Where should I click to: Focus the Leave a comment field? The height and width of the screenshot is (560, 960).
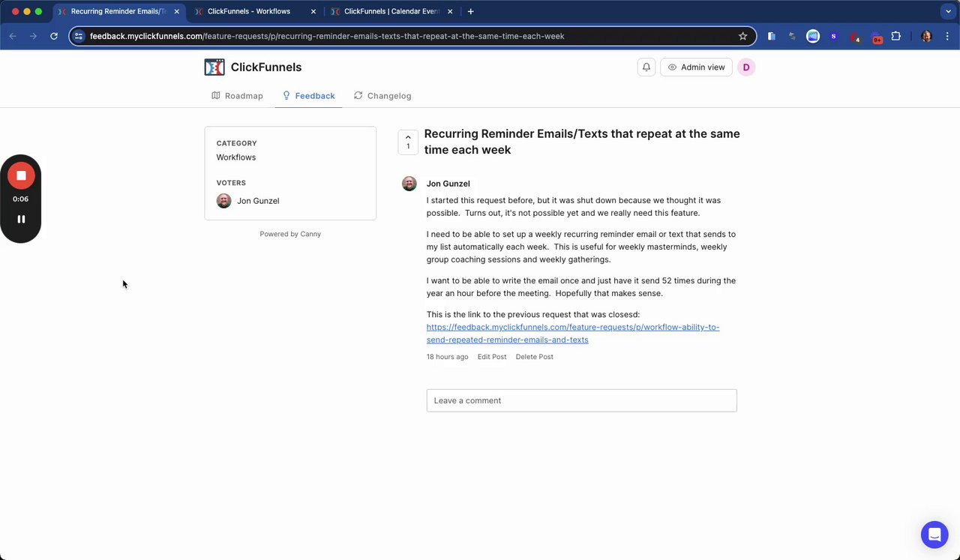582,400
